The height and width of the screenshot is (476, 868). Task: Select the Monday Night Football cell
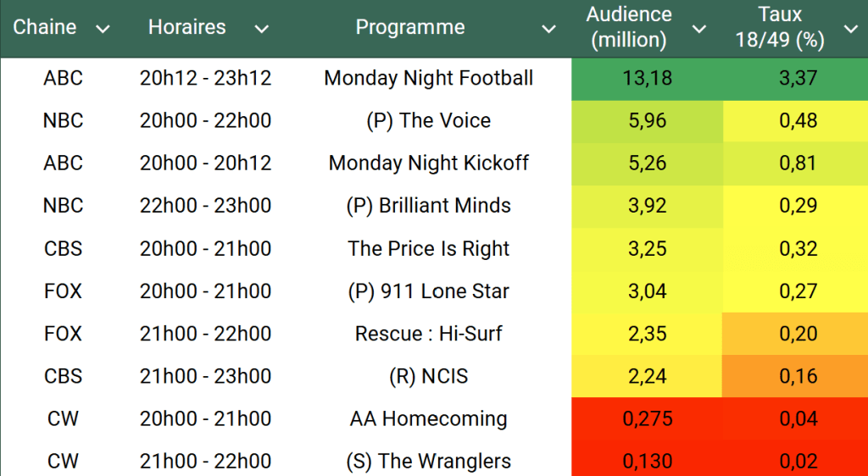[x=429, y=79]
